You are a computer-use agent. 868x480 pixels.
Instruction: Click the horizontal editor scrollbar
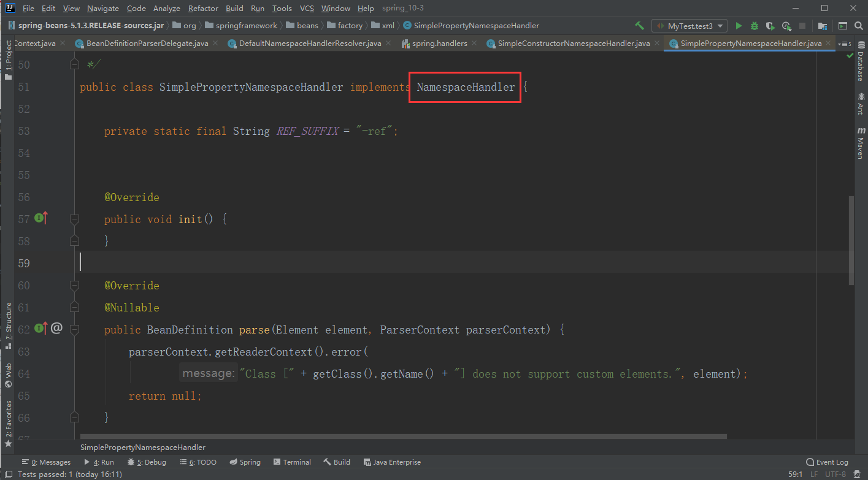click(x=403, y=437)
